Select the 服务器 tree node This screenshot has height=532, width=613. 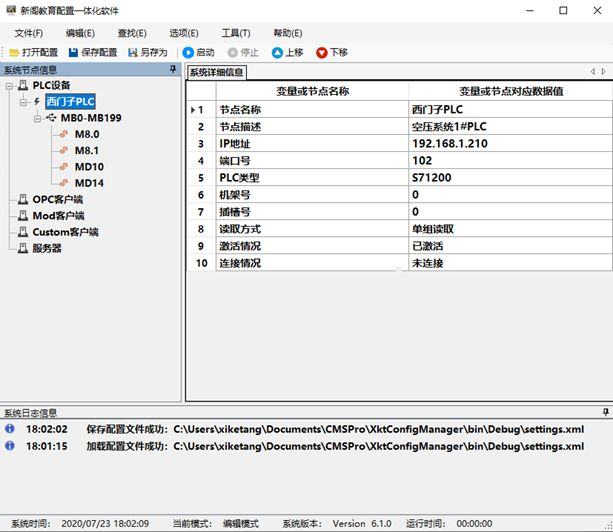[x=47, y=248]
